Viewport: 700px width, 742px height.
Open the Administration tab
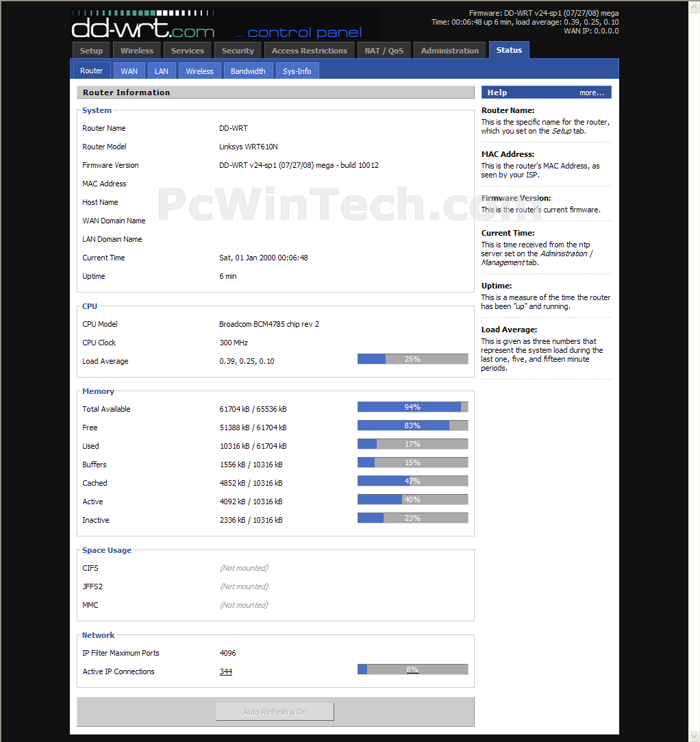click(450, 51)
